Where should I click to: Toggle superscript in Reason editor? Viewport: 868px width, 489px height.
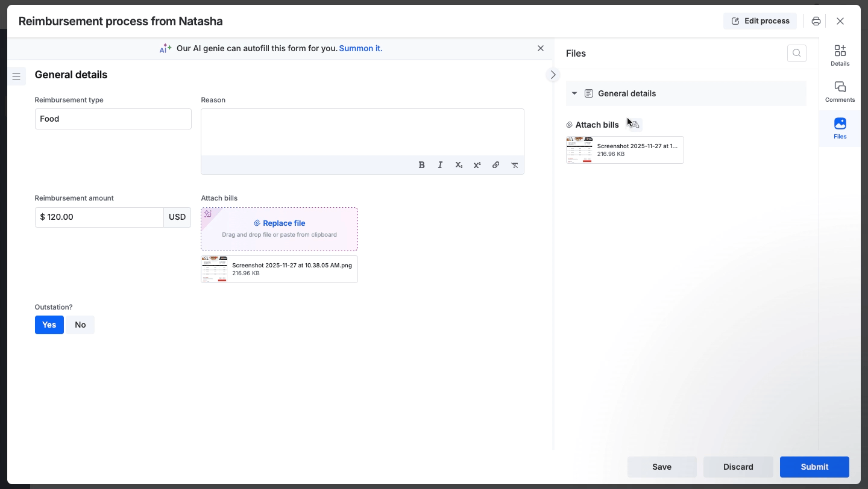[477, 165]
